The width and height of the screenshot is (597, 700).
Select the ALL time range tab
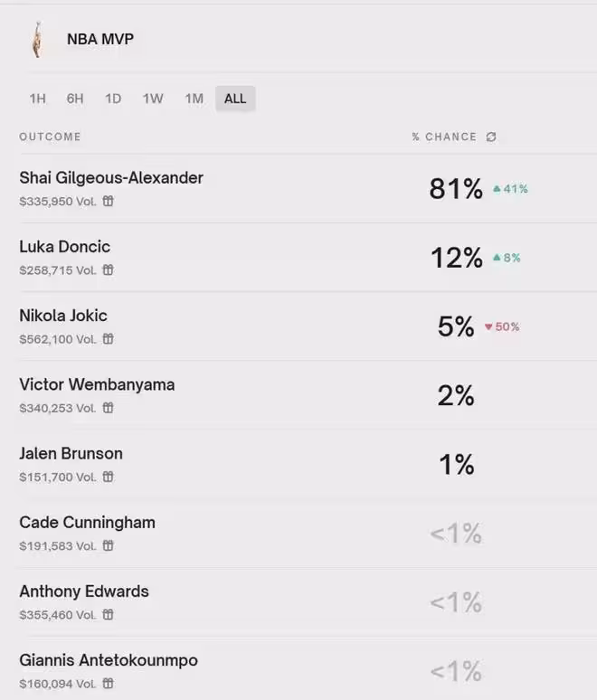tap(235, 99)
